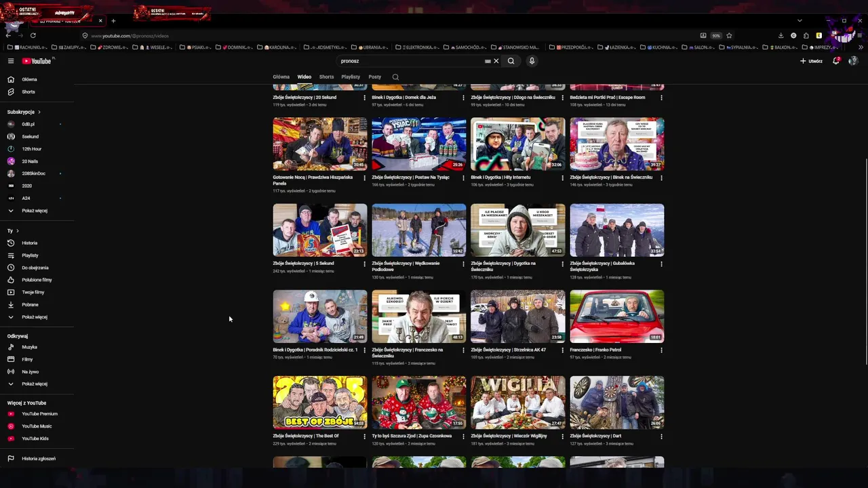
Task: Open the Subskrypcje section chevron
Action: point(39,112)
